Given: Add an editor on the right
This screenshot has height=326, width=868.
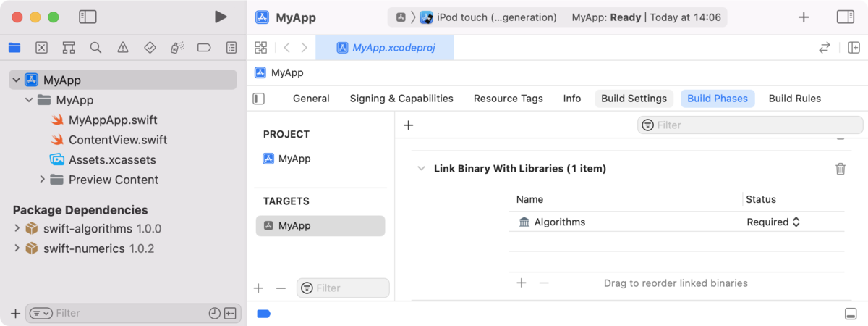Looking at the screenshot, I should [x=854, y=48].
